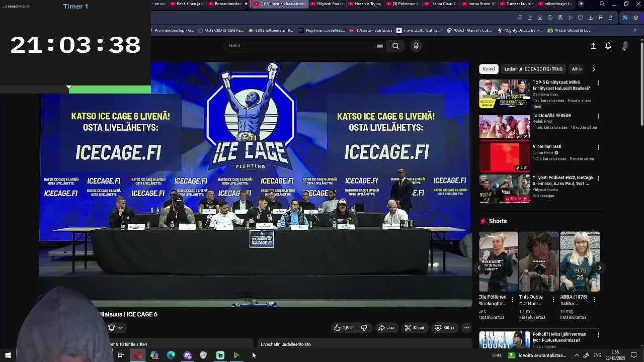The height and width of the screenshot is (362, 644).
Task: Open Opera browser from the taskbar
Action: coord(138,355)
